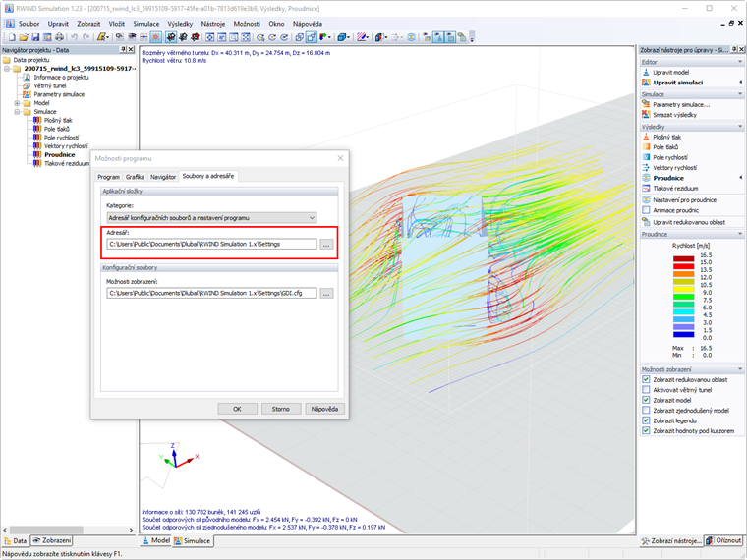
Task: Collapse the 200715_rwind project tree node
Action: coord(7,69)
